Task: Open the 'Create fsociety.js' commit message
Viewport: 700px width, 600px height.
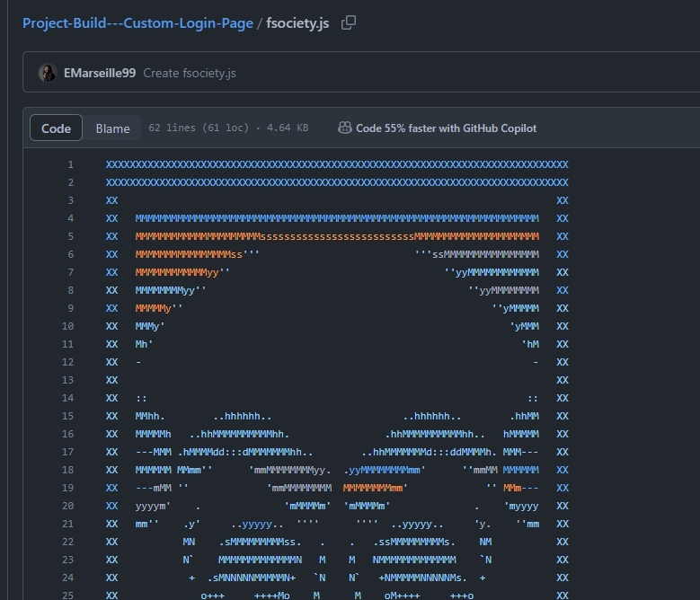Action: coord(190,73)
